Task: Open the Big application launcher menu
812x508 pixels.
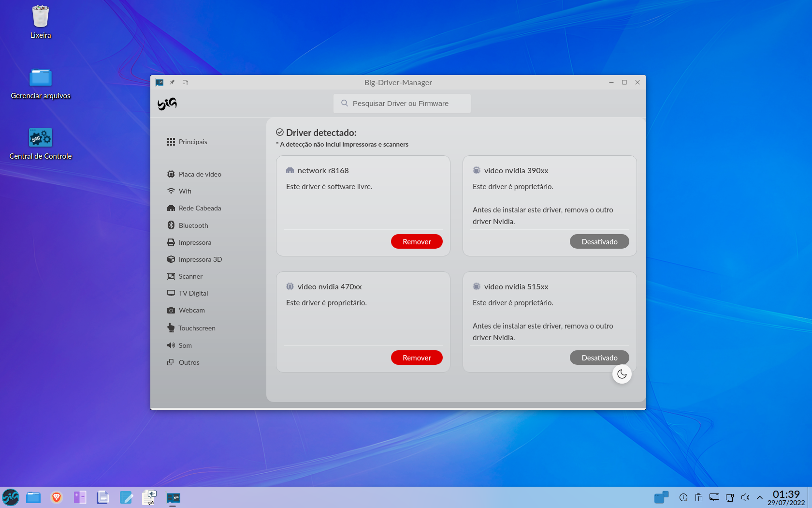Action: click(x=11, y=497)
